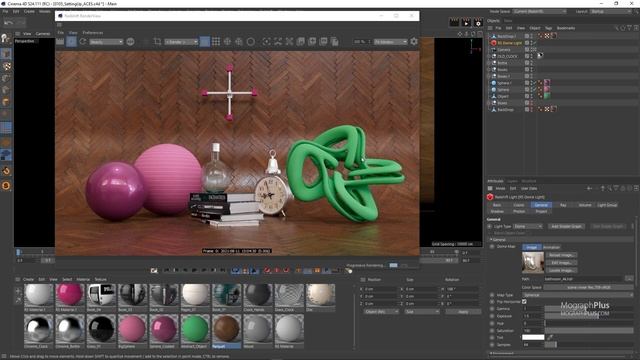Select the crop region render icon

[x=158, y=41]
